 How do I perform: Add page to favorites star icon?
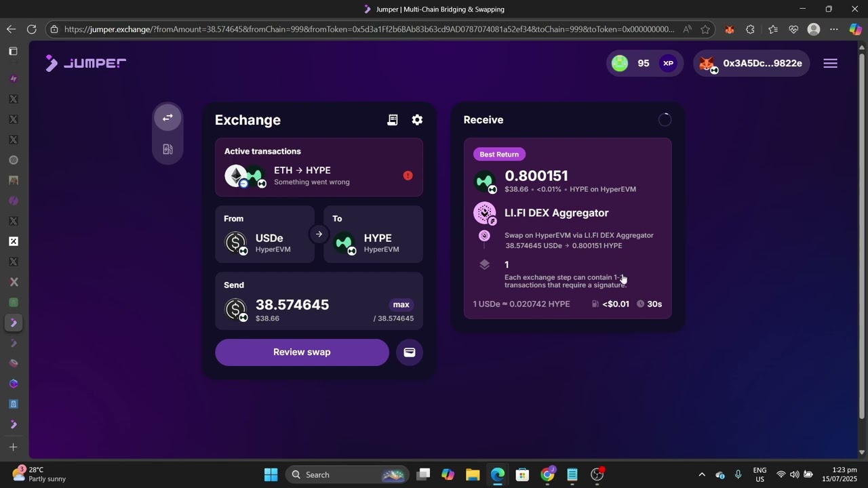tap(705, 29)
